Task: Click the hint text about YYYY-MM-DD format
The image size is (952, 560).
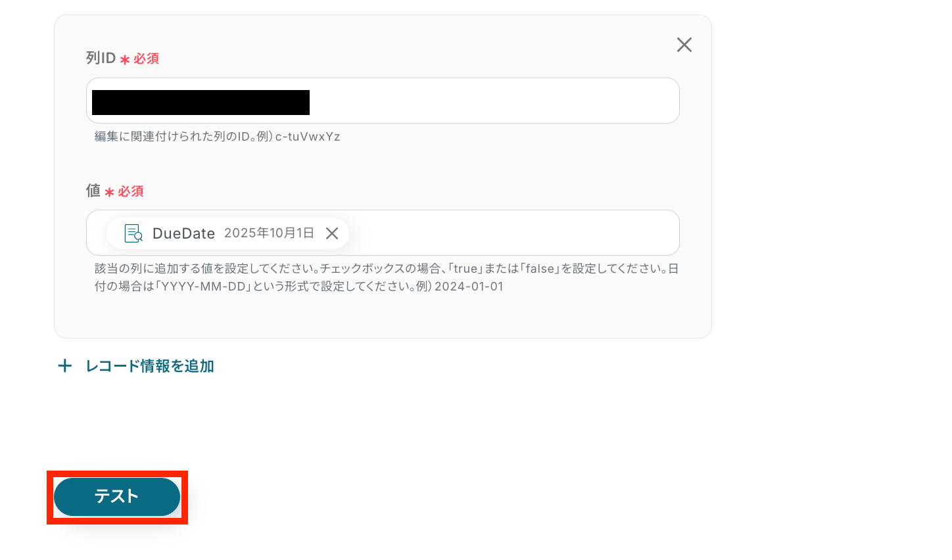Action: point(387,277)
